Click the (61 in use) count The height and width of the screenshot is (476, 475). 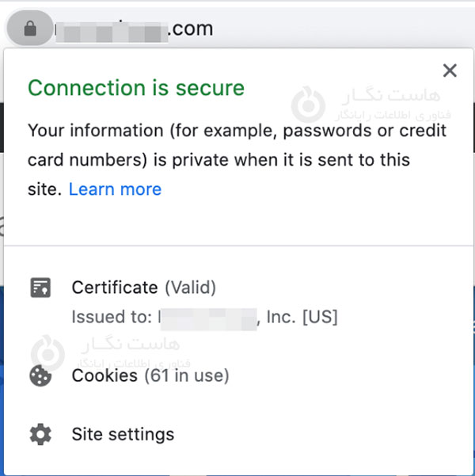tap(187, 375)
